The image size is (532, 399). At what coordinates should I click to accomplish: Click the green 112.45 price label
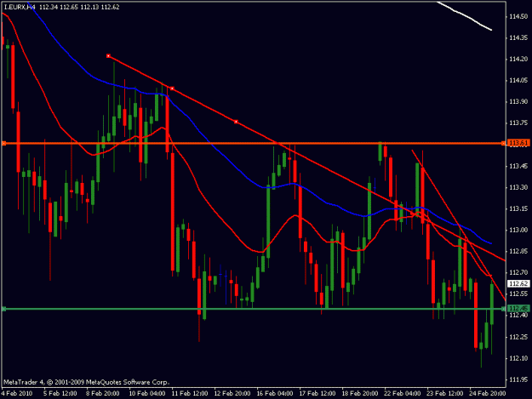[518, 309]
